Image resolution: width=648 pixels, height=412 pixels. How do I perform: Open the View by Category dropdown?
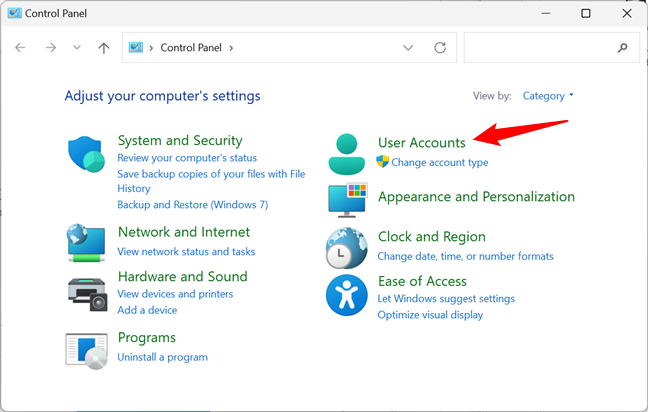coord(549,96)
